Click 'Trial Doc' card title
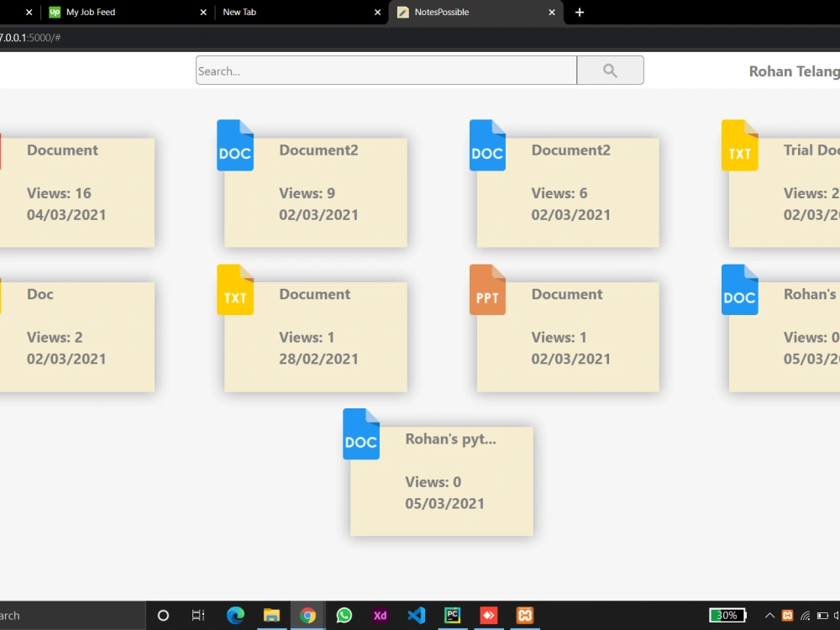The width and height of the screenshot is (840, 630). pyautogui.click(x=811, y=150)
